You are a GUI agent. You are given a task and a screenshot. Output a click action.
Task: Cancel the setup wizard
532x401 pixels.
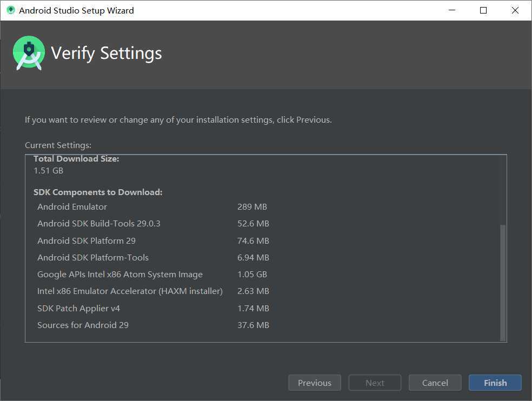click(435, 383)
